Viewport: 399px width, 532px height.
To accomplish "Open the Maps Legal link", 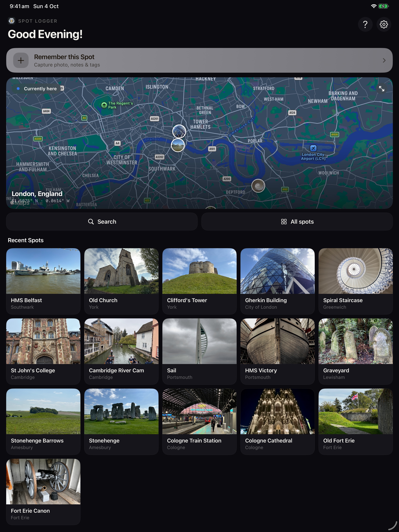I will pyautogui.click(x=38, y=203).
